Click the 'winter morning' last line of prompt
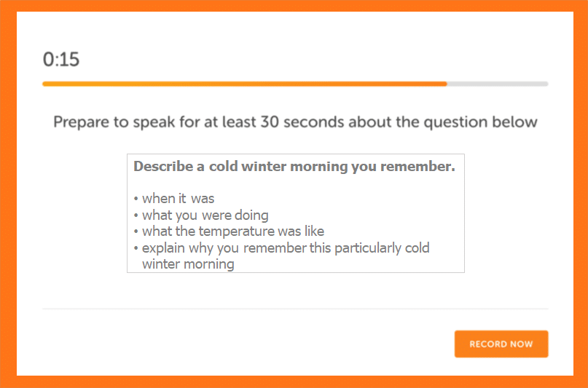This screenshot has height=388, width=588. [x=188, y=264]
